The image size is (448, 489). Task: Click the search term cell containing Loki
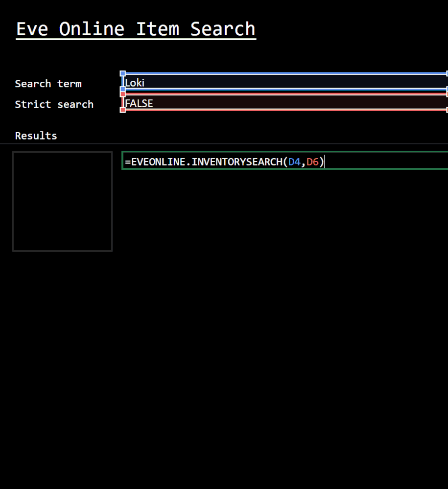click(285, 82)
